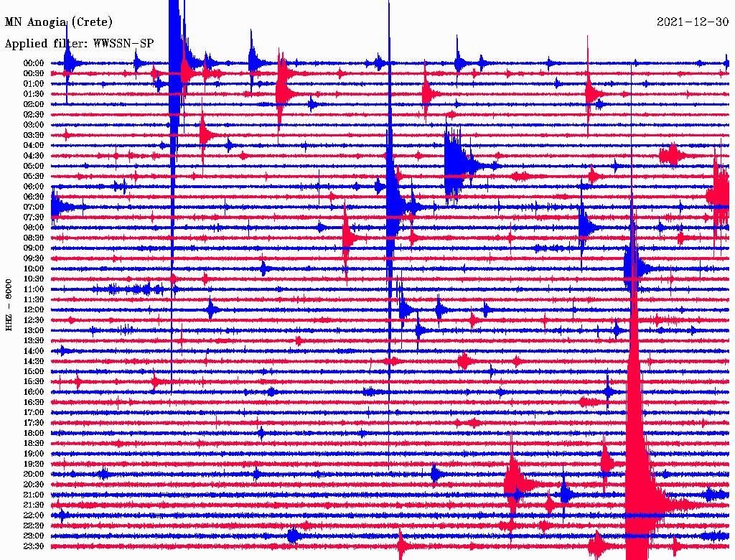
Task: Select the 11:00 time row label
Action: click(x=34, y=289)
